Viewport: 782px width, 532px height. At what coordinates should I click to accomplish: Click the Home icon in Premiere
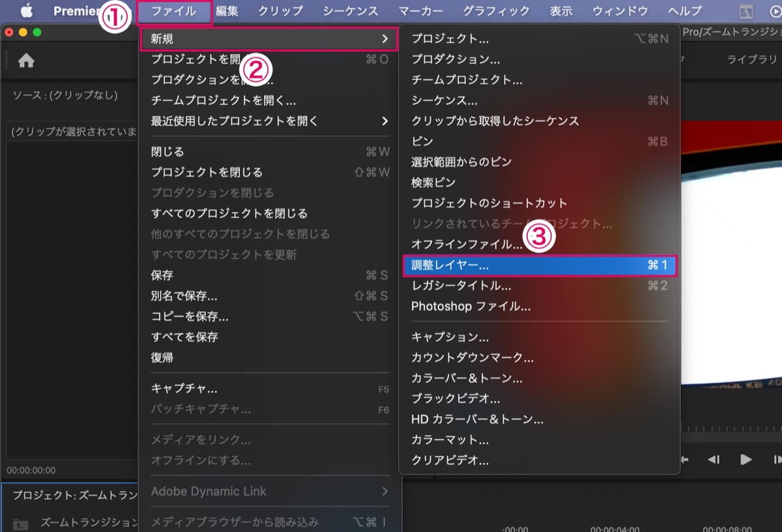pos(26,61)
